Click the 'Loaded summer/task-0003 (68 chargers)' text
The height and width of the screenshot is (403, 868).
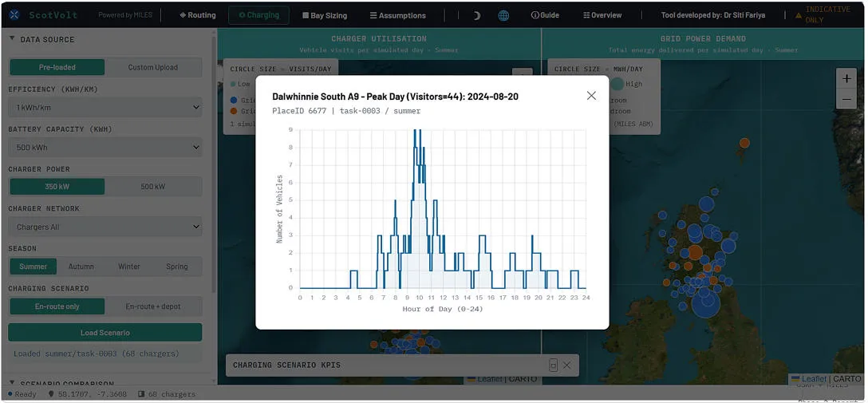(97, 354)
